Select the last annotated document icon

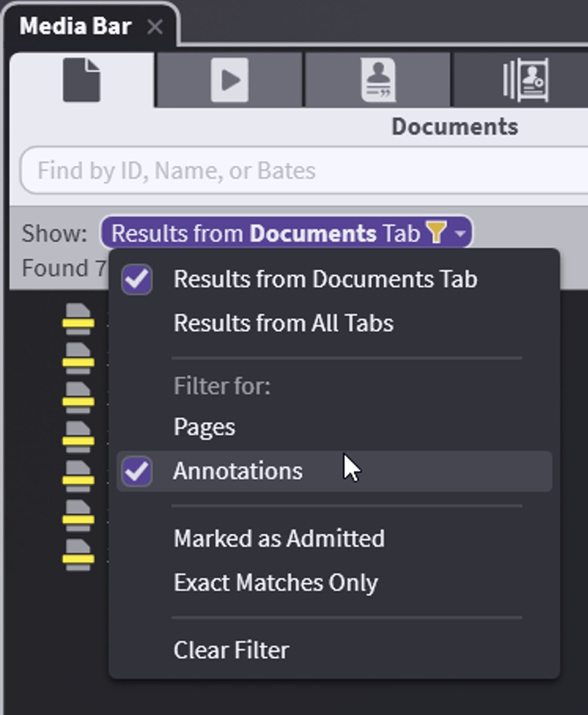click(x=78, y=554)
